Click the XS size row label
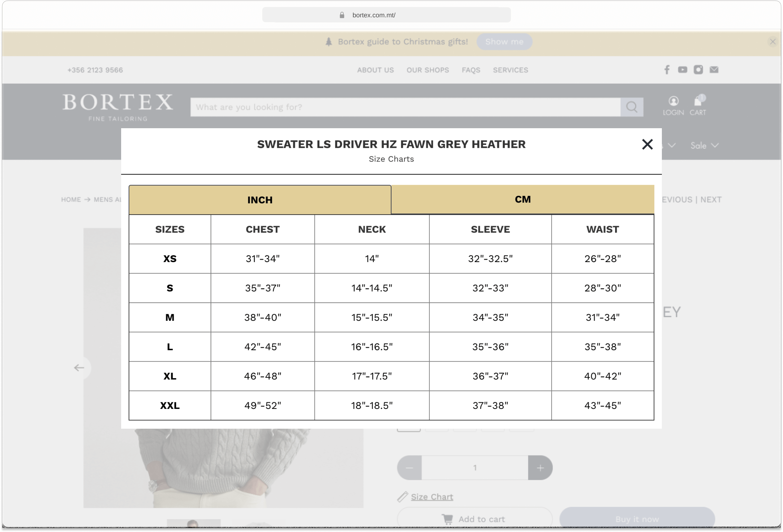 tap(170, 259)
